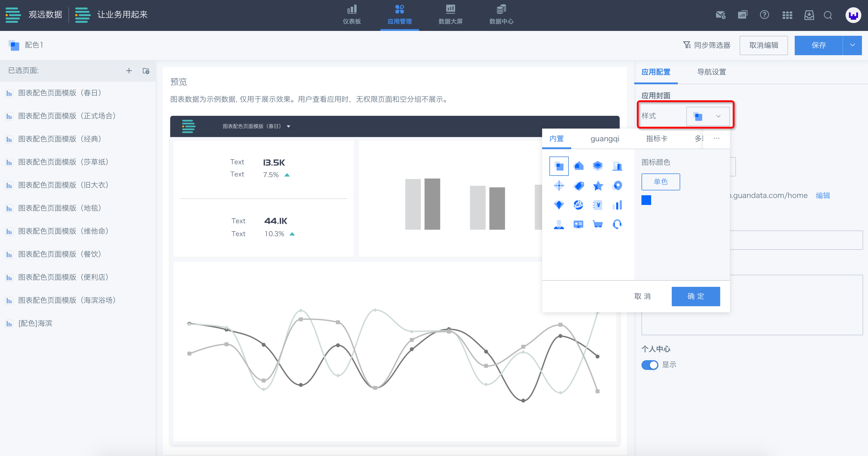868x456 pixels.
Task: Select the 单色 icon color option
Action: click(661, 182)
